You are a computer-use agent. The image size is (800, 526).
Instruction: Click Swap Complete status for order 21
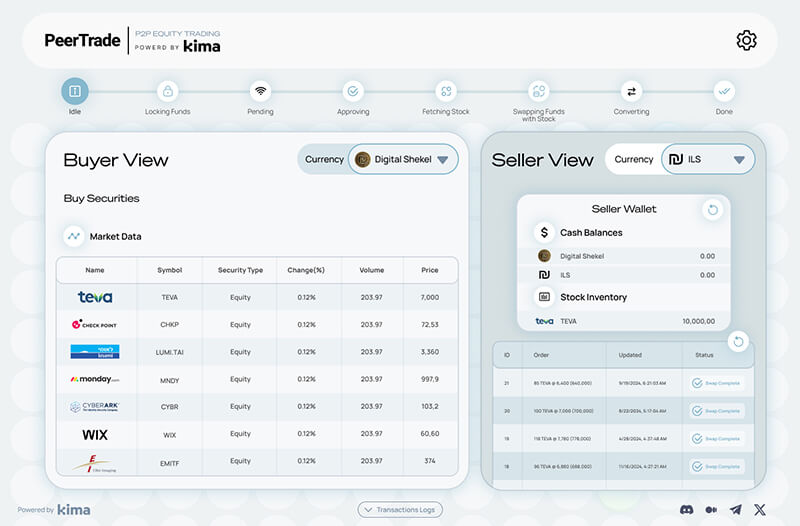click(x=717, y=383)
